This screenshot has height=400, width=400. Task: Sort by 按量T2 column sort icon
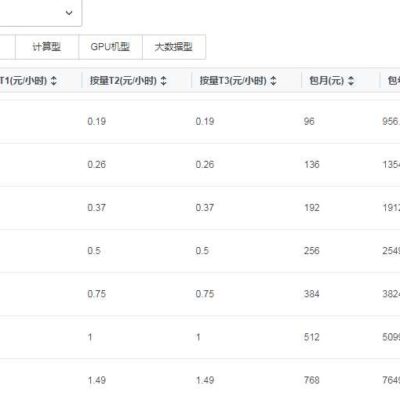163,81
